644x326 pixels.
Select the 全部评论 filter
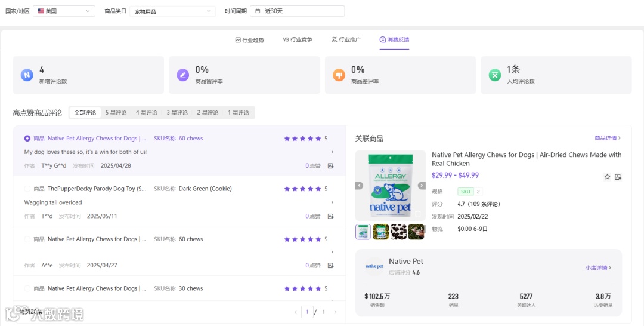[85, 113]
